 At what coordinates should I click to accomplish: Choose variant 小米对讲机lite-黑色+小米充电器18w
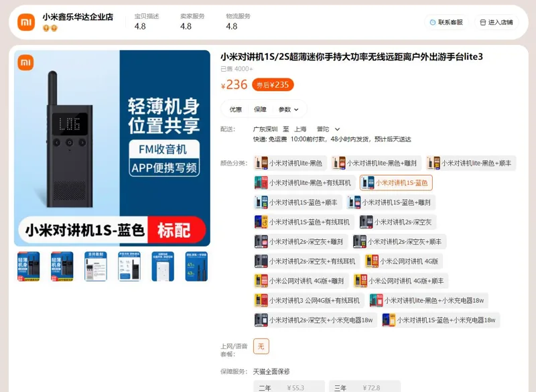(429, 300)
